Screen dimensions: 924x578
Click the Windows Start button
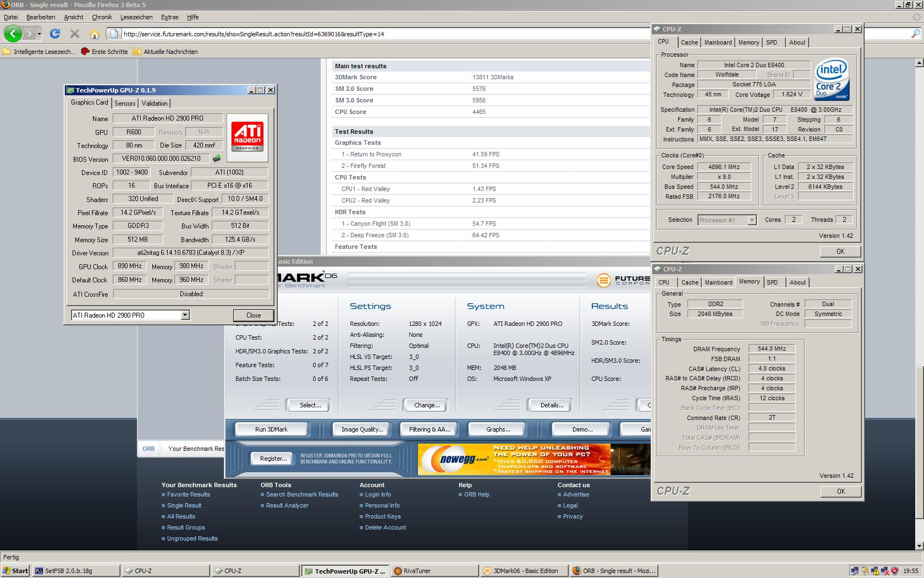click(15, 571)
